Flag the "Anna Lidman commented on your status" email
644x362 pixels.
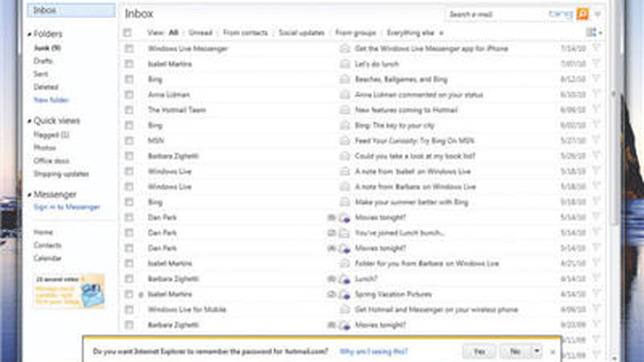pyautogui.click(x=596, y=95)
